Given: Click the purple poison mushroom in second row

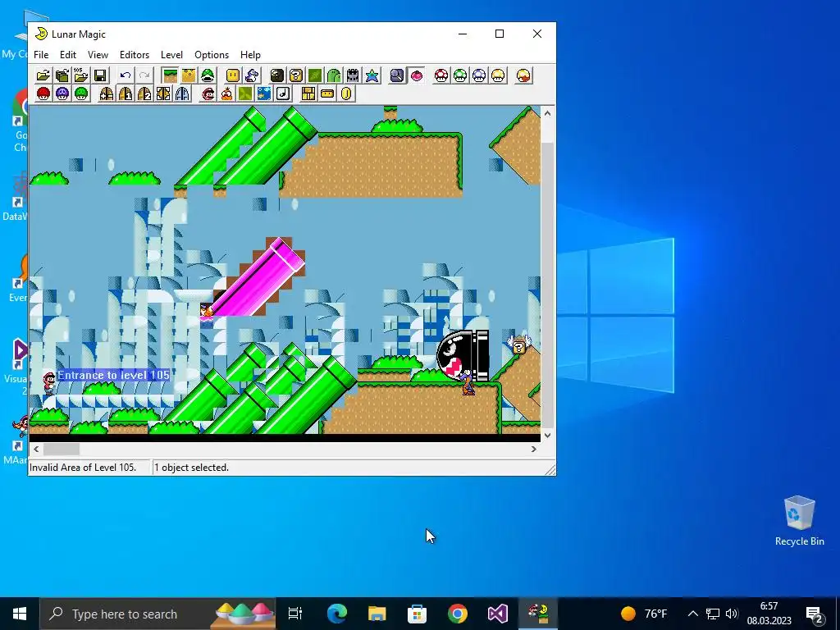Looking at the screenshot, I should pos(62,94).
